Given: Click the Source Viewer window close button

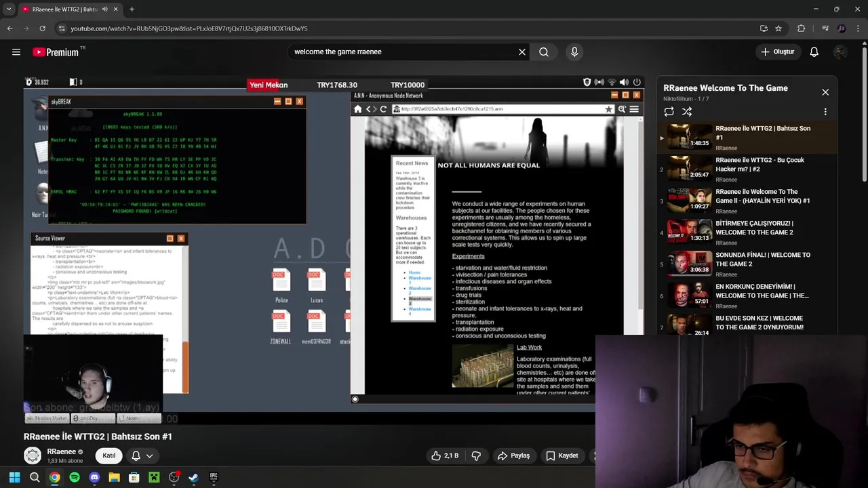Looking at the screenshot, I should point(181,239).
